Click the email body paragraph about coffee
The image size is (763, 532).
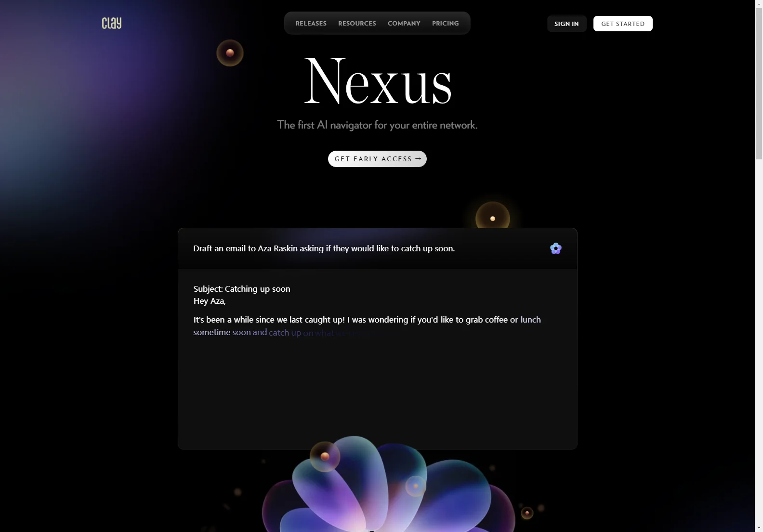pyautogui.click(x=367, y=326)
